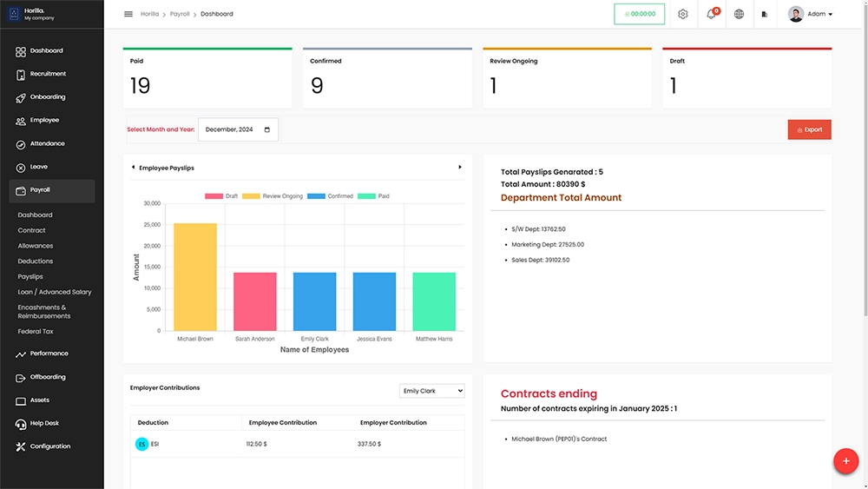Open the calendar picker icon in month field
The image size is (868, 489).
tap(266, 129)
